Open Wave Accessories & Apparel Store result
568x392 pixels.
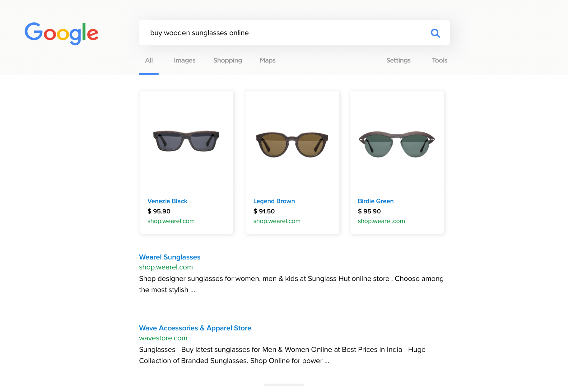coord(195,328)
